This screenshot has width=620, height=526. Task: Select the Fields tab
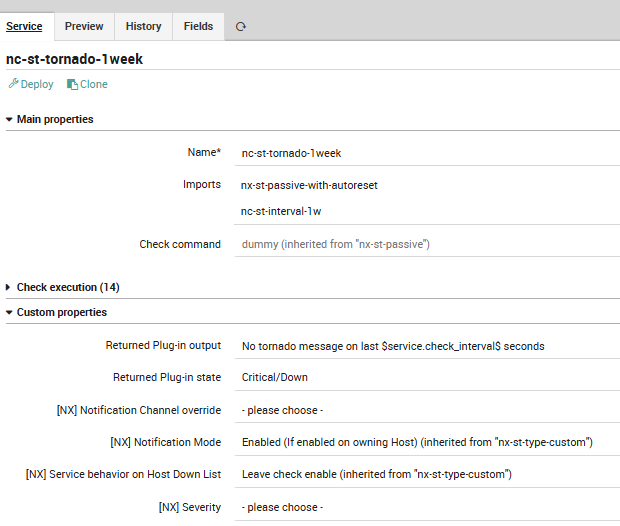pos(198,26)
